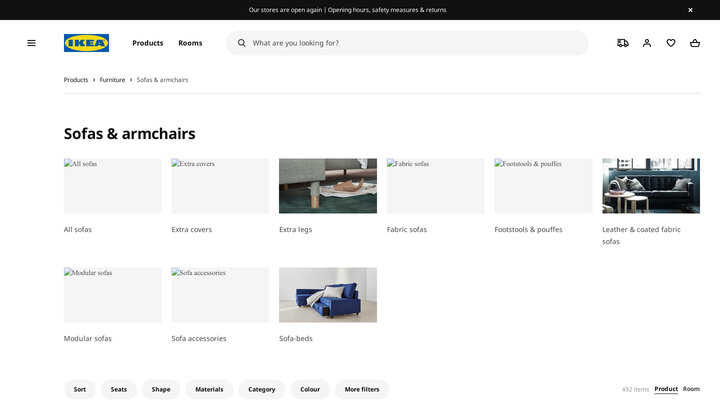Image resolution: width=720 pixels, height=400 pixels.
Task: Open the Rooms menu
Action: [x=190, y=43]
